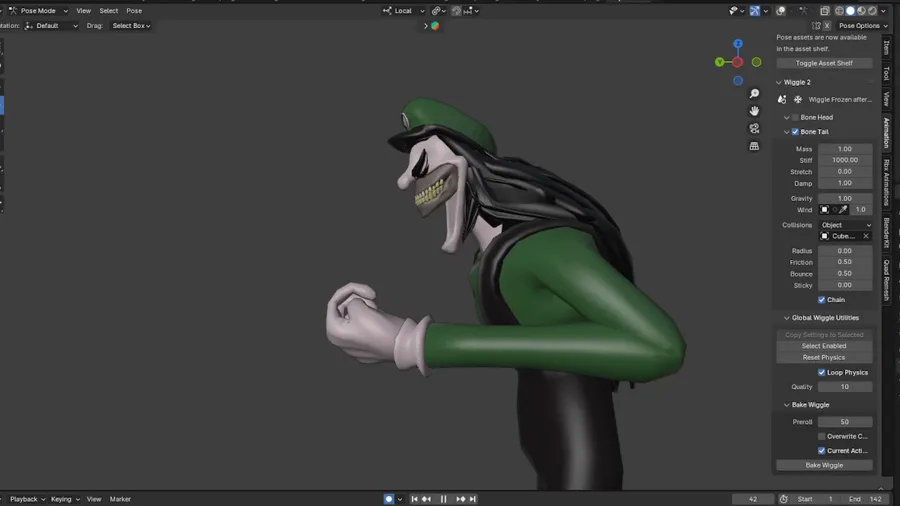Viewport: 900px width, 506px height.
Task: Click the zoom magnifier viewport icon
Action: click(x=754, y=94)
